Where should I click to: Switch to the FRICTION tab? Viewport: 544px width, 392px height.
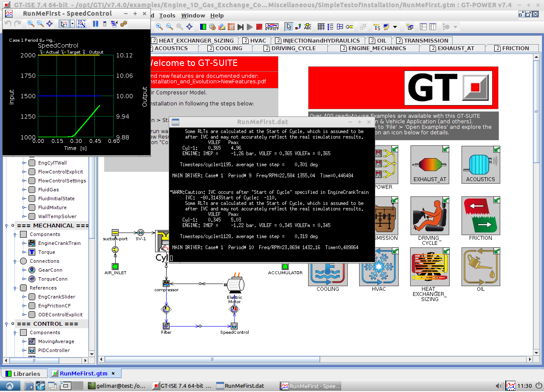(512, 48)
